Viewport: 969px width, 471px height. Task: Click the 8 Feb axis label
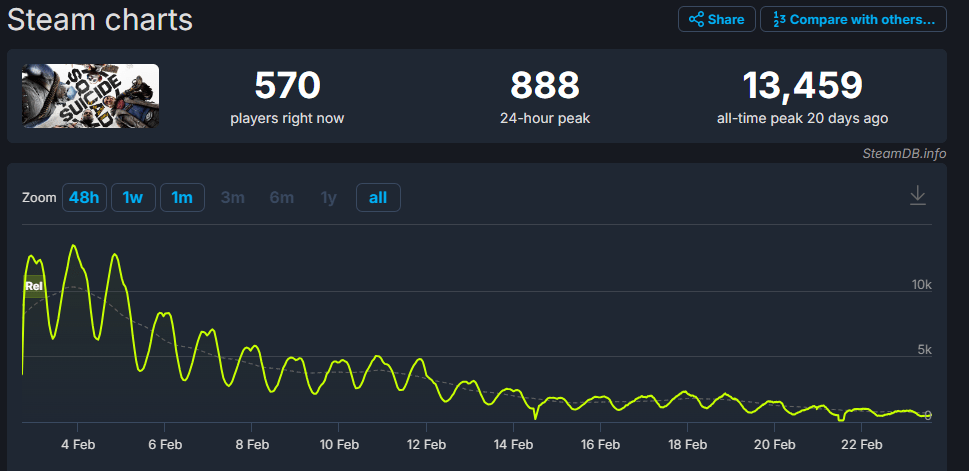click(x=252, y=444)
